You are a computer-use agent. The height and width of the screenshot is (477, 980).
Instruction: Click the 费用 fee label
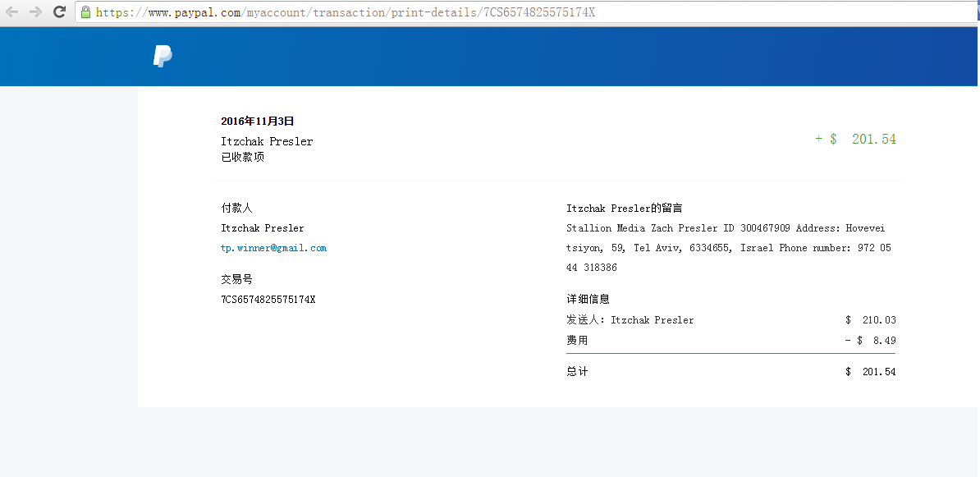(577, 340)
